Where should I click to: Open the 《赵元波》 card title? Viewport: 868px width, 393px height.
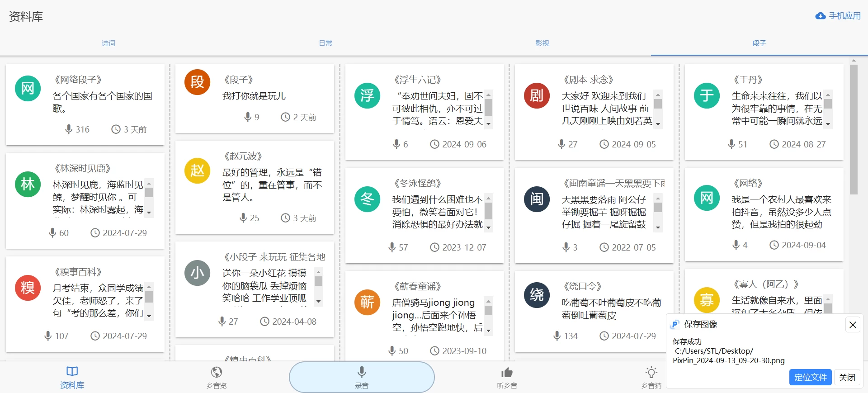(x=243, y=156)
